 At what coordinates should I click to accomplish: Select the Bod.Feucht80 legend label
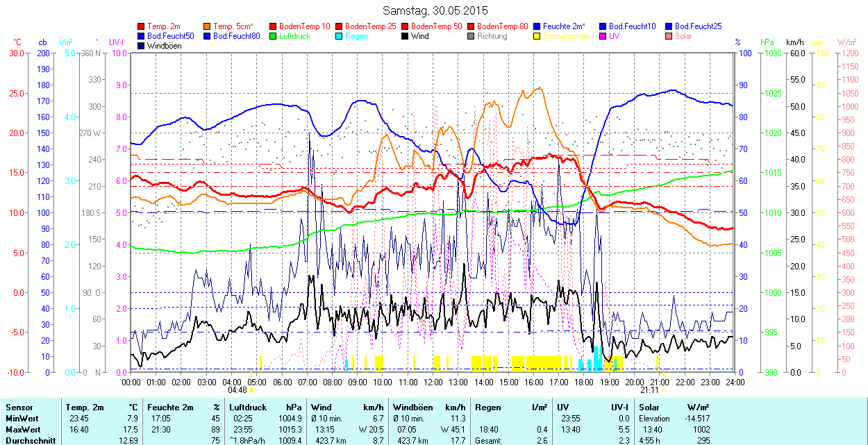coord(237,36)
